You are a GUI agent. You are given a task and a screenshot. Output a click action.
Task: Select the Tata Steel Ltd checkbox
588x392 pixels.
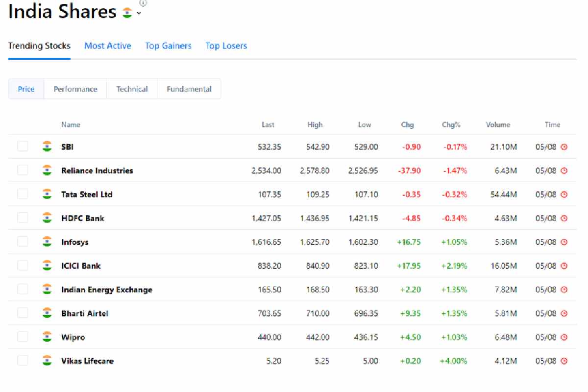click(23, 194)
